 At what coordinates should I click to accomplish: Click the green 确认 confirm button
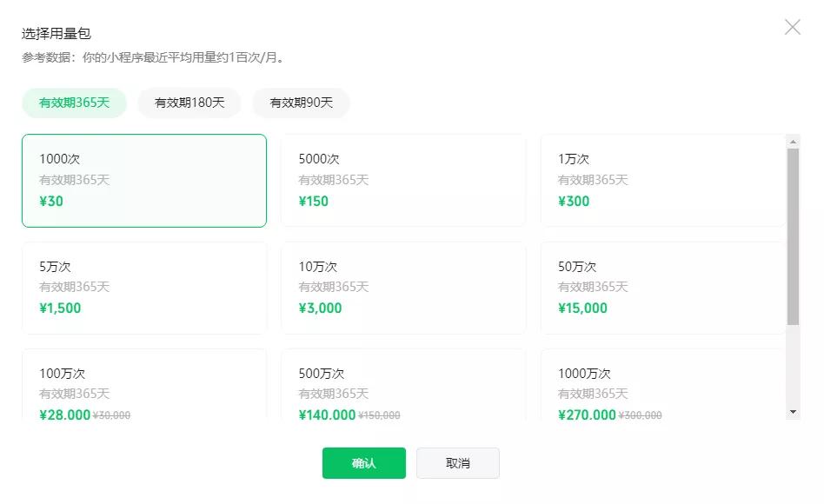click(x=363, y=463)
